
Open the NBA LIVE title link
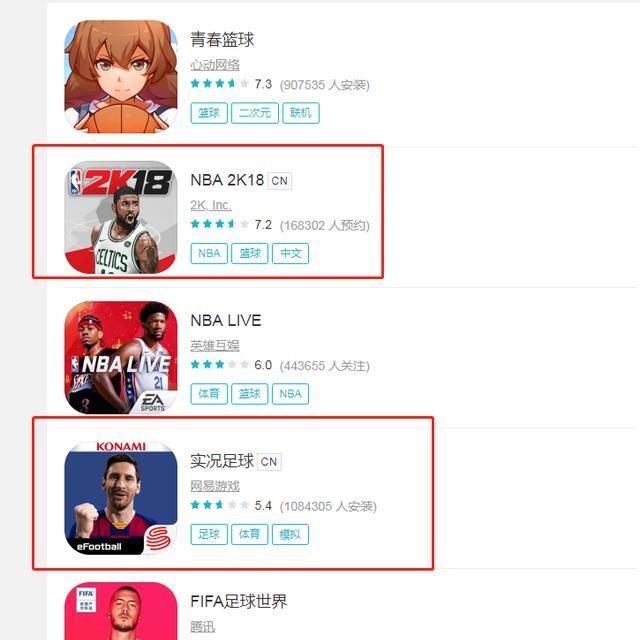[226, 320]
